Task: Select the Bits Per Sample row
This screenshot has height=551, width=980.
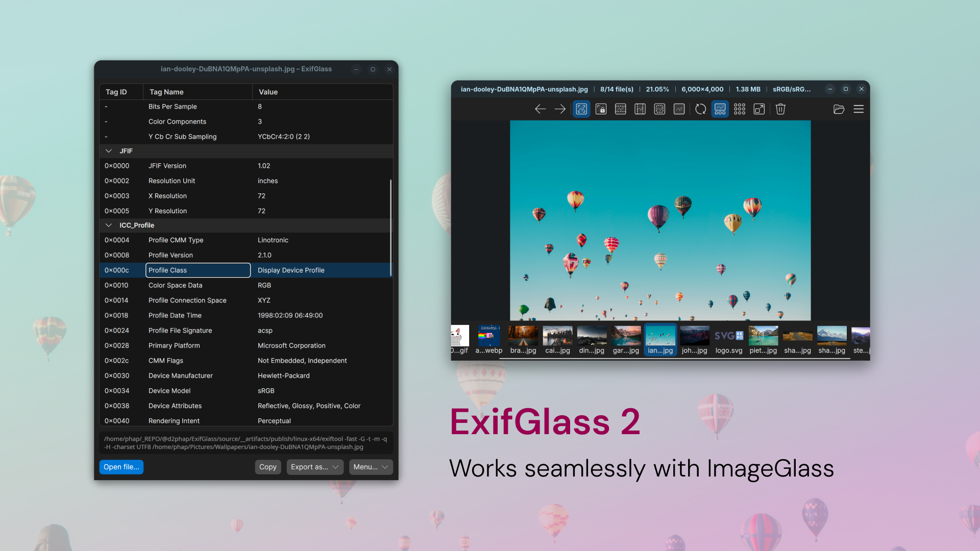Action: tap(246, 107)
